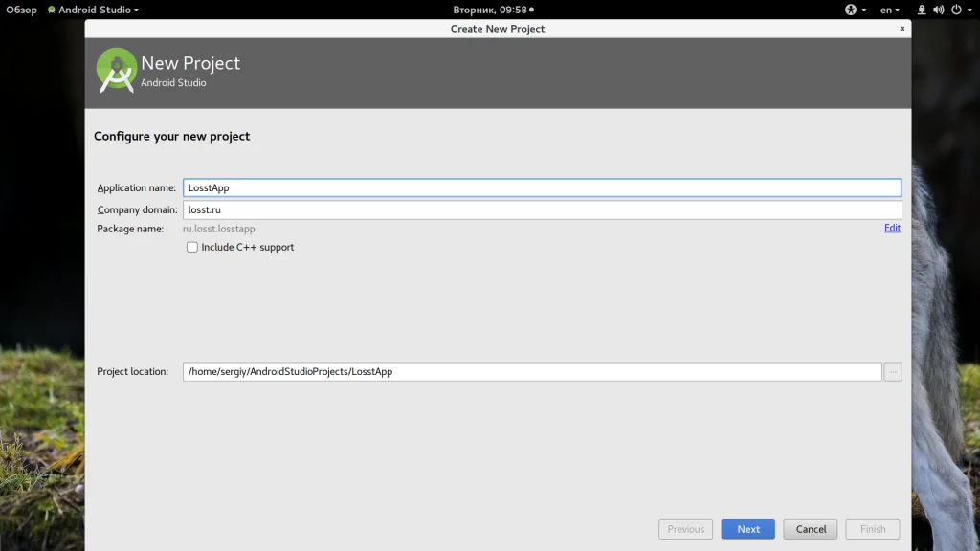
Task: Open the accessibility menu icon in top bar
Action: point(851,10)
